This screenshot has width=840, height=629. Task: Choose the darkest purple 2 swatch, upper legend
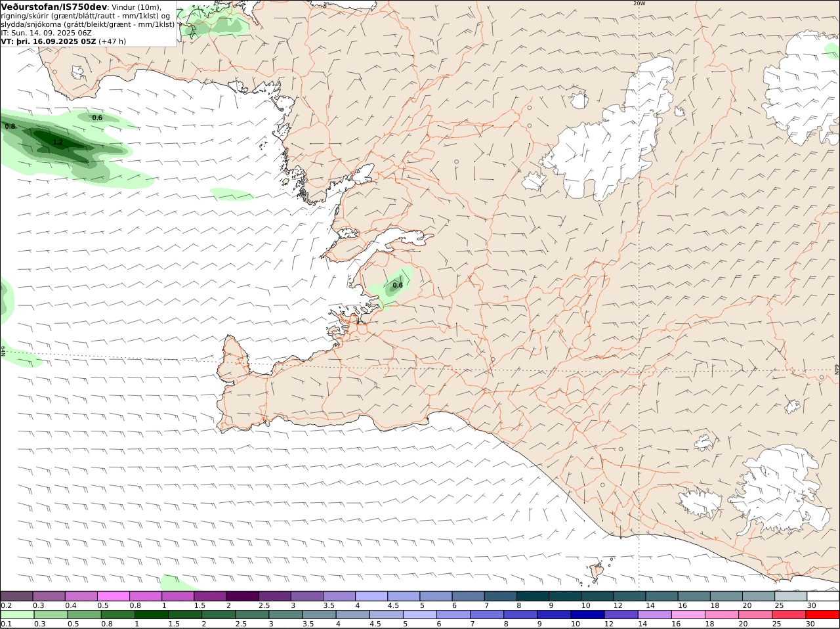tap(241, 596)
